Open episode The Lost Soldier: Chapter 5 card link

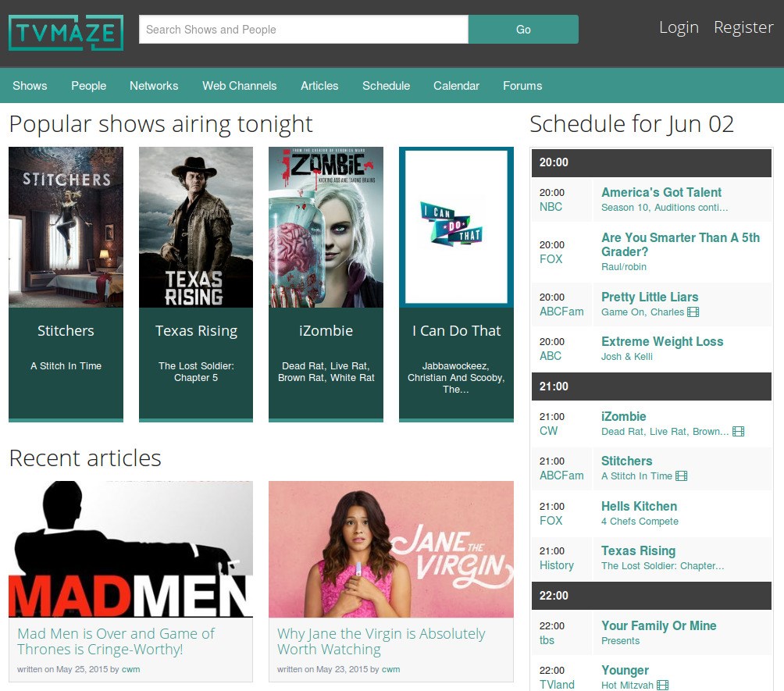point(196,372)
